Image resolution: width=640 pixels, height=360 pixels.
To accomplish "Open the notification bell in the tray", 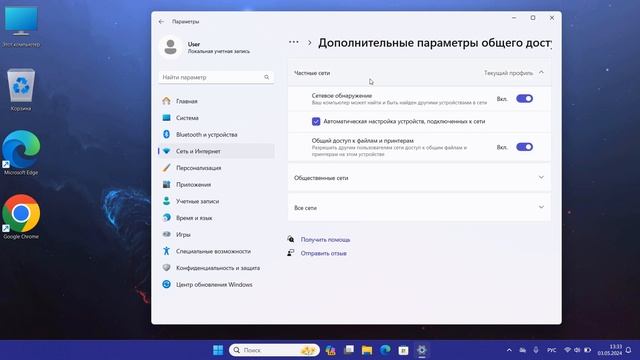I will 629,350.
